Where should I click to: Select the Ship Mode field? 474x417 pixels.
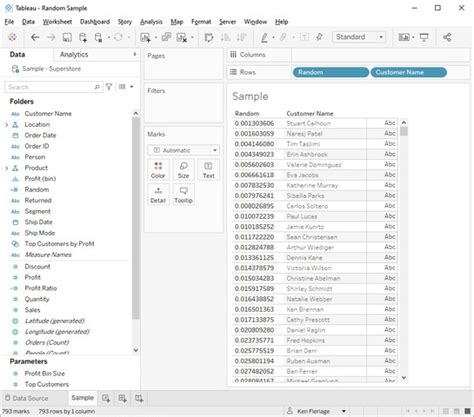point(40,233)
